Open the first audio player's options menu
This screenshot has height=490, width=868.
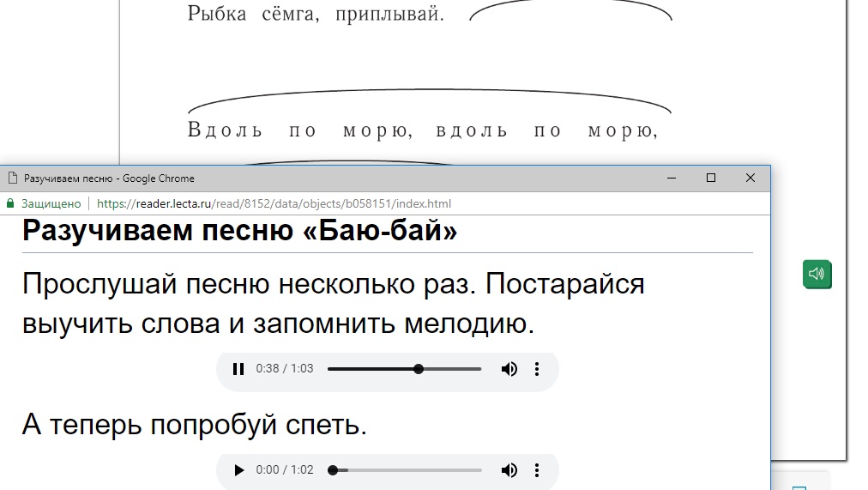pyautogui.click(x=536, y=369)
